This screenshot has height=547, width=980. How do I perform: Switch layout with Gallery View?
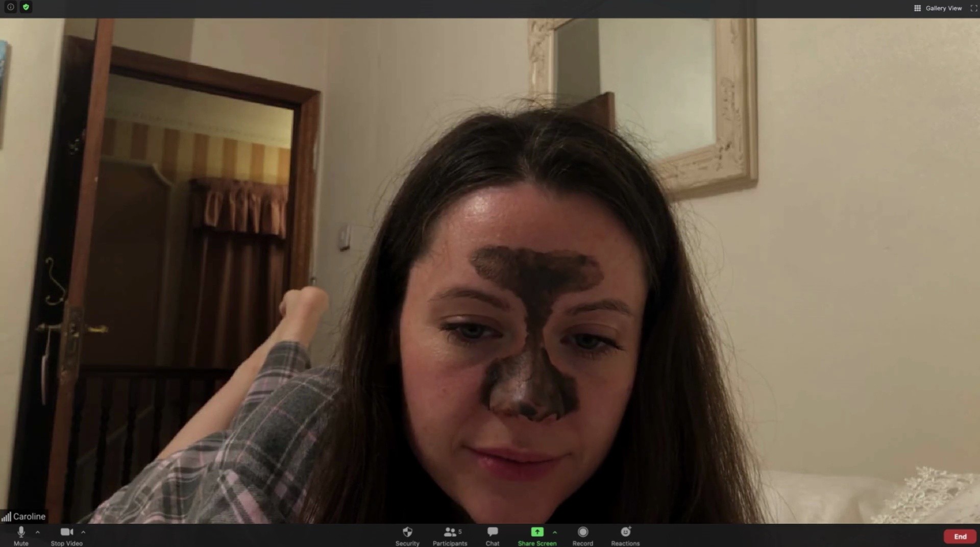pyautogui.click(x=938, y=8)
